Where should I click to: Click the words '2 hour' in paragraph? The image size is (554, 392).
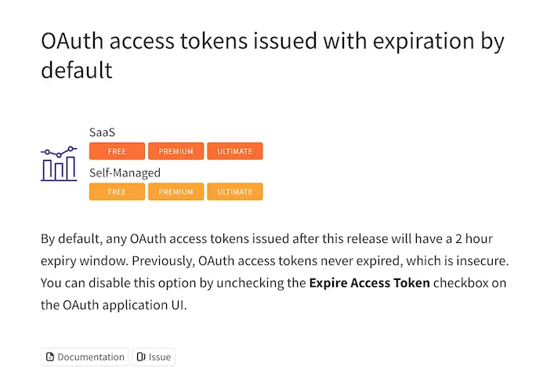coord(474,238)
